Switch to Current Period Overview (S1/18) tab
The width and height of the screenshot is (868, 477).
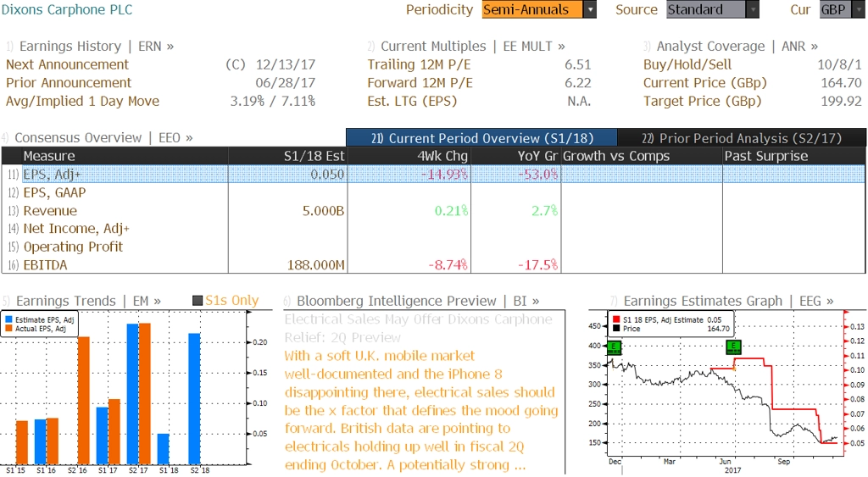click(x=481, y=138)
